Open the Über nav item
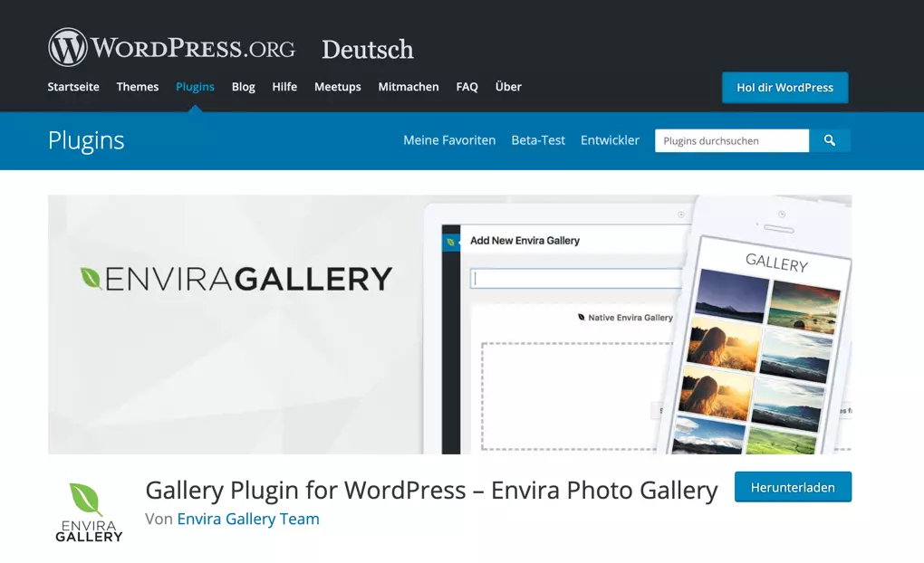The width and height of the screenshot is (924, 563). [x=508, y=87]
